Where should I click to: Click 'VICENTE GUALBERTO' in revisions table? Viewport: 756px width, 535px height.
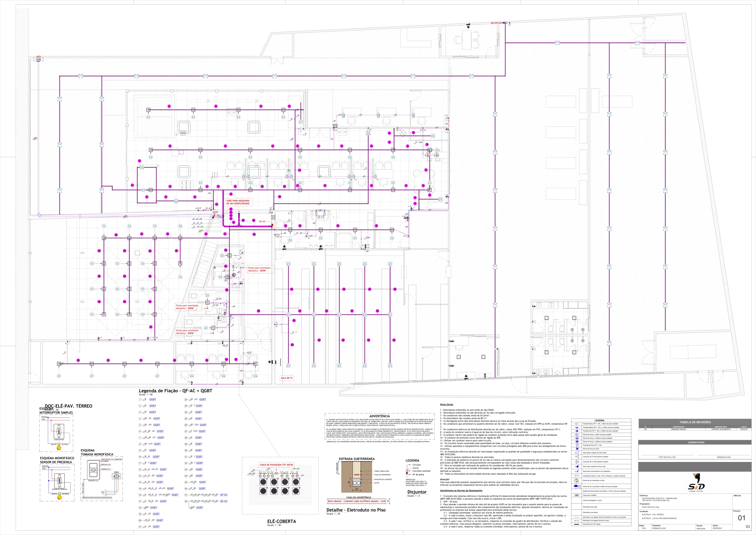tap(721, 429)
